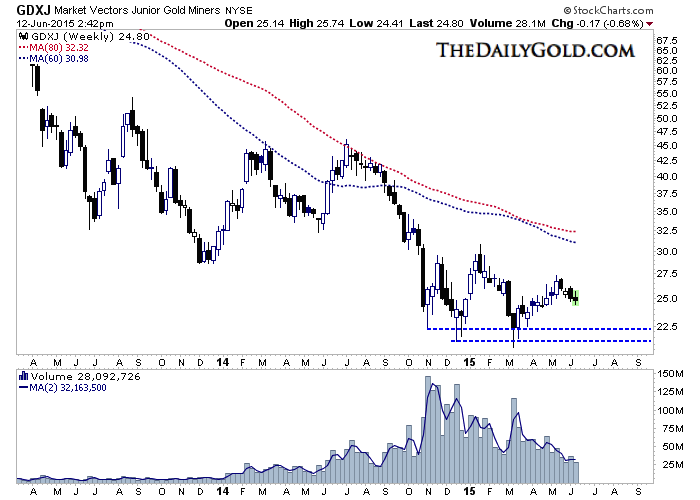
Task: Click the candlestick marker beside GDXJ (Weekly)
Action: tap(23, 35)
